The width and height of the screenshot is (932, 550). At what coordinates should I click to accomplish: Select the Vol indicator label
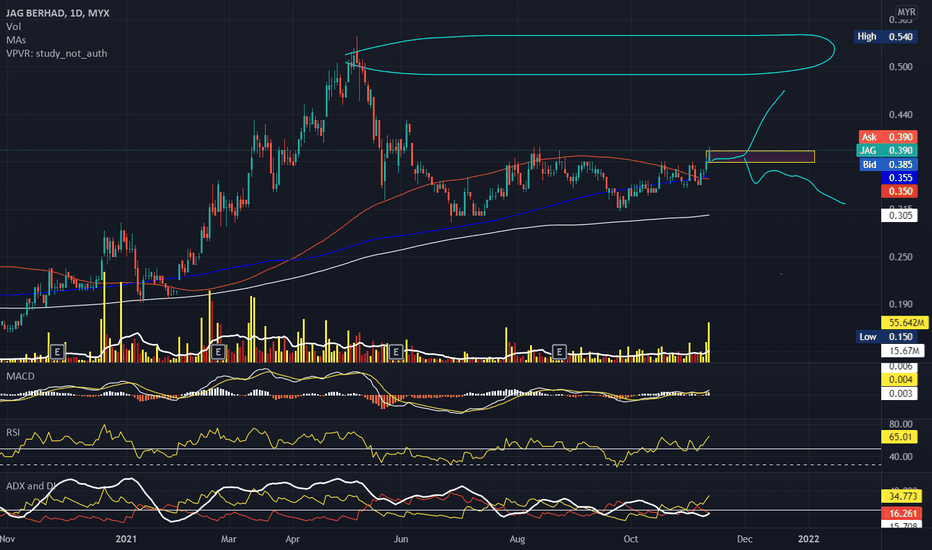[x=13, y=26]
